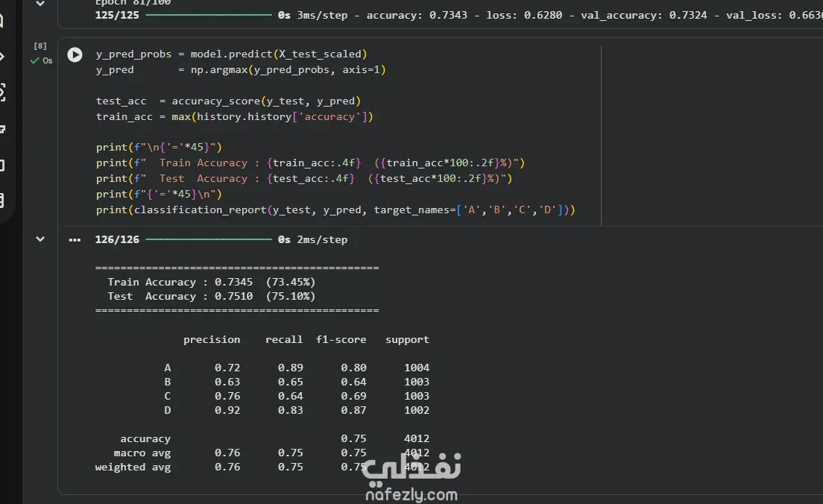The width and height of the screenshot is (823, 504).
Task: Click the [8] execution count label
Action: 40,45
